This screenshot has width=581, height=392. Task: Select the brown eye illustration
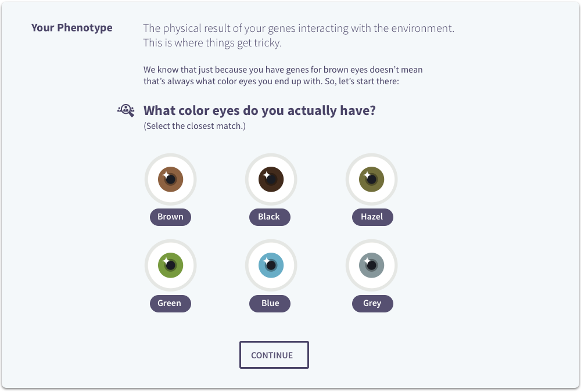(x=170, y=179)
